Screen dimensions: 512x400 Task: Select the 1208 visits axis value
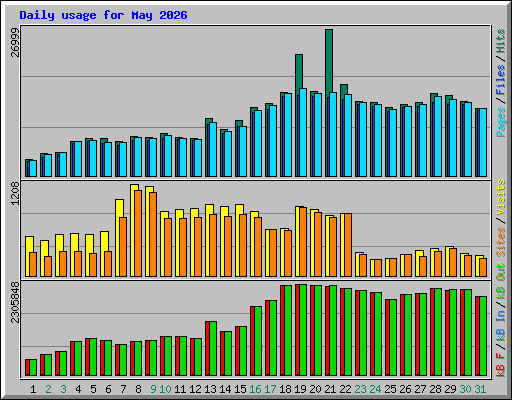pos(15,193)
